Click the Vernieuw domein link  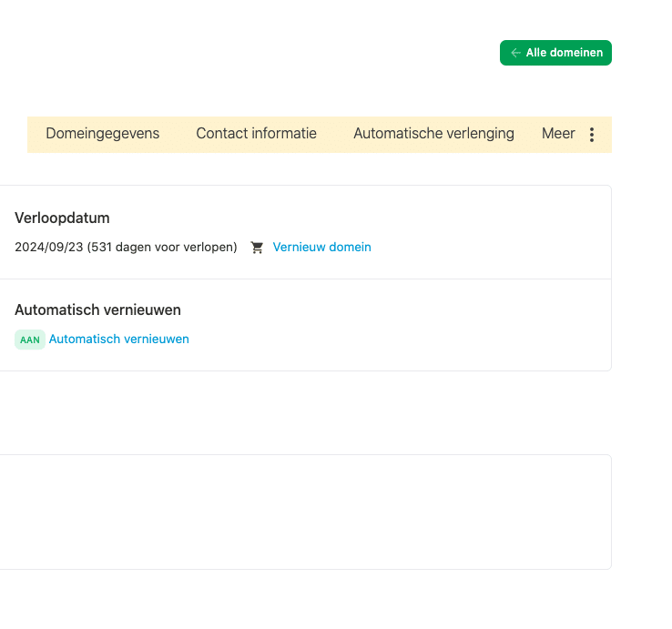pyautogui.click(x=321, y=248)
